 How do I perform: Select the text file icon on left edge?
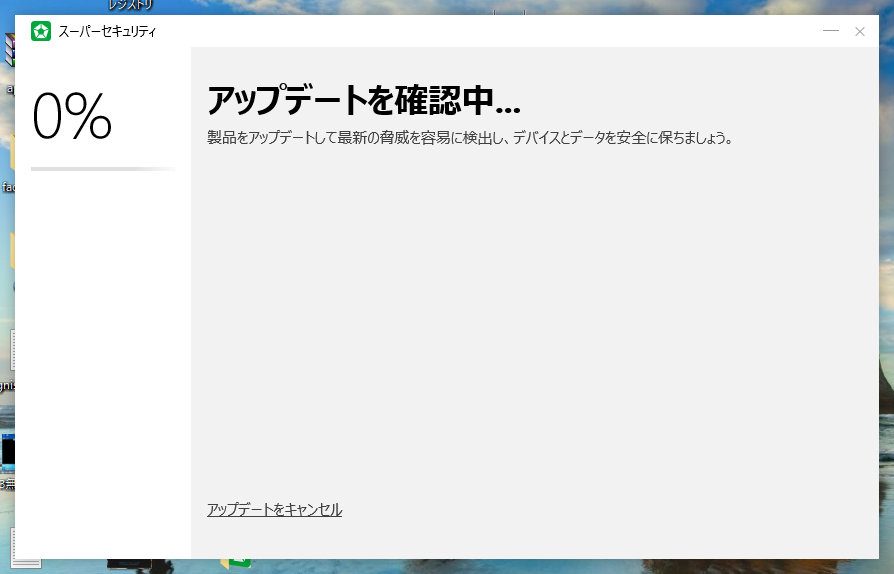tap(9, 350)
